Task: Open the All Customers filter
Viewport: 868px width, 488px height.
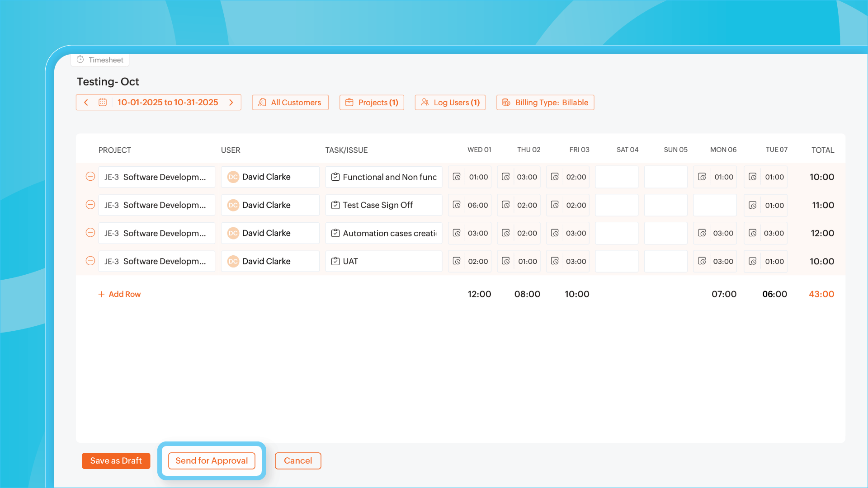Action: [290, 103]
